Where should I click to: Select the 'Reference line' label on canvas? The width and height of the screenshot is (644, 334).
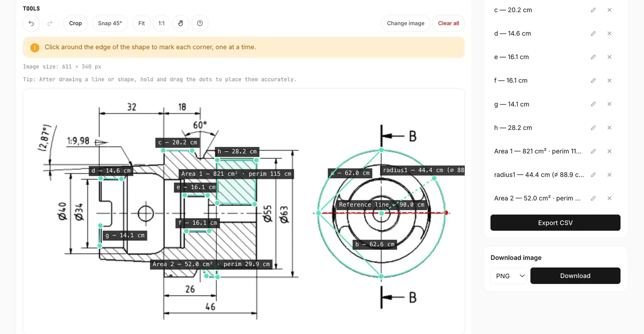click(382, 204)
